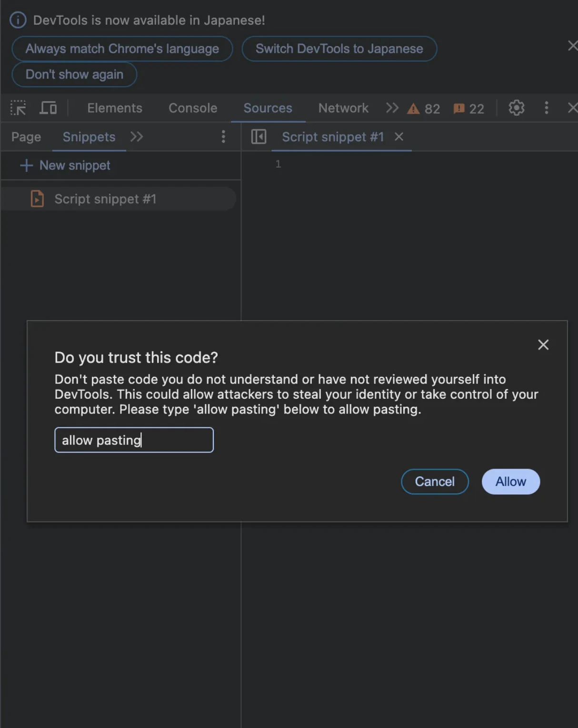Click the 'allow pasting' text input field
578x728 pixels.
point(134,440)
